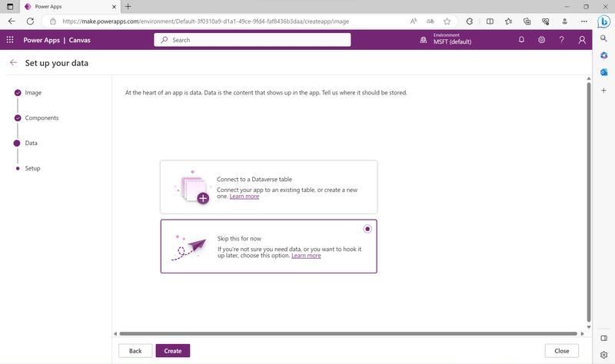This screenshot has height=364, width=615.
Task: Open browser extensions icon
Action: click(470, 22)
